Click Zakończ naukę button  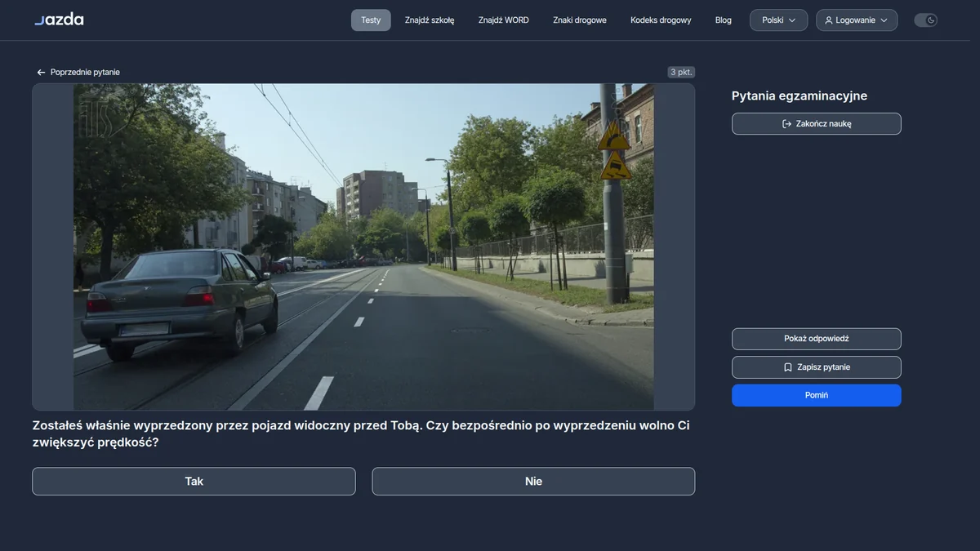[817, 123]
